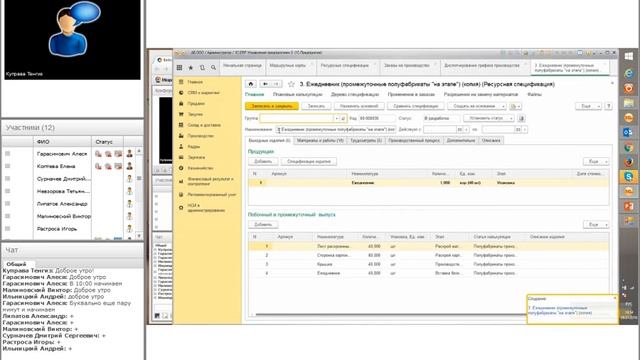Expand the Установить статус dropdown
The width and height of the screenshot is (640, 360).
(x=489, y=118)
